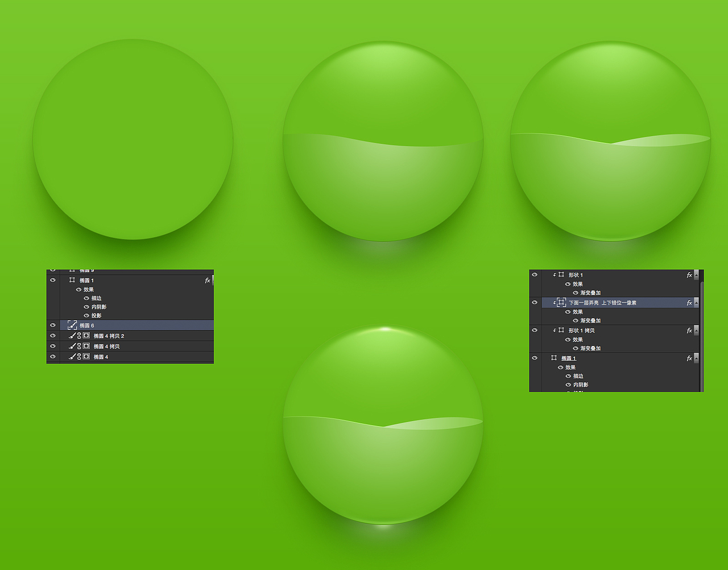The height and width of the screenshot is (570, 728).
Task: Hide 渐变叠加 effect under 形状 1 拷贝
Action: 576,348
